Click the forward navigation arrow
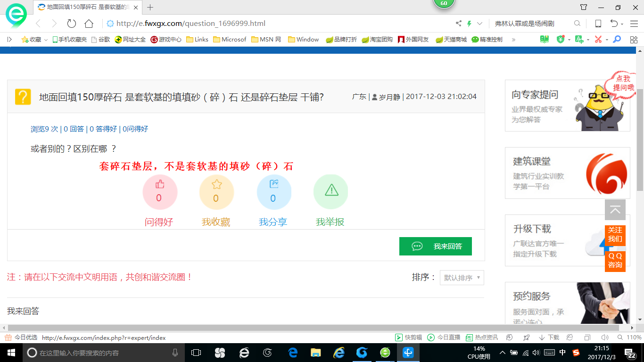The width and height of the screenshot is (644, 362). (54, 24)
